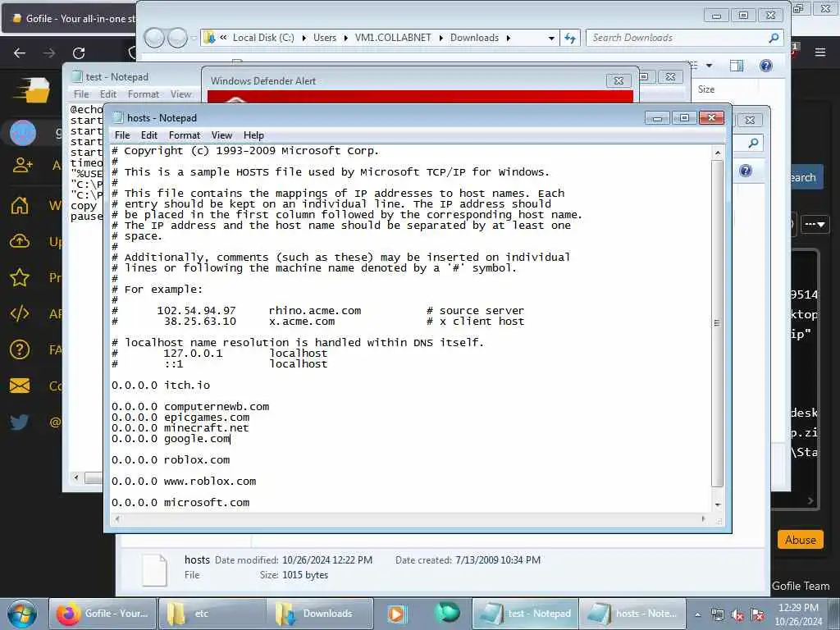840x630 pixels.
Task: Toggle the preview pane in Downloads window
Action: coord(737,66)
